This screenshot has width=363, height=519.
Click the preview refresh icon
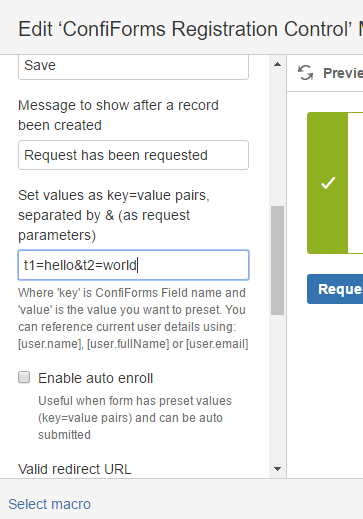(305, 73)
